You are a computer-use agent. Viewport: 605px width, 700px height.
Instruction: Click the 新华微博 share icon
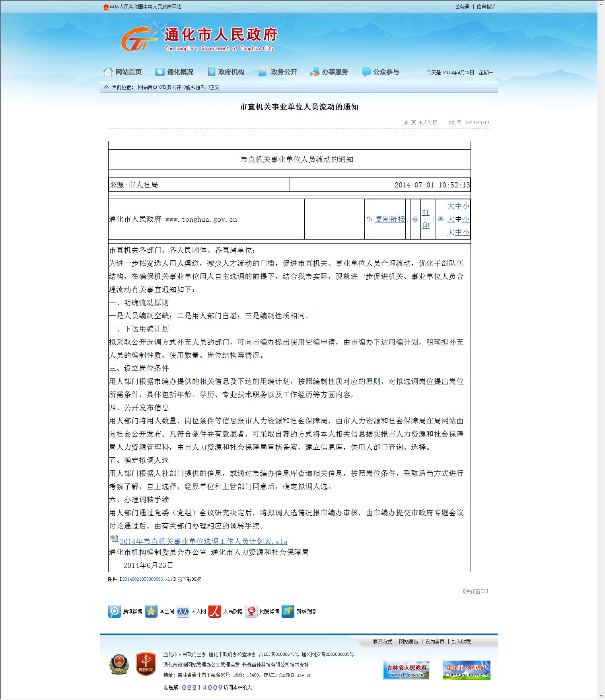coord(288,611)
